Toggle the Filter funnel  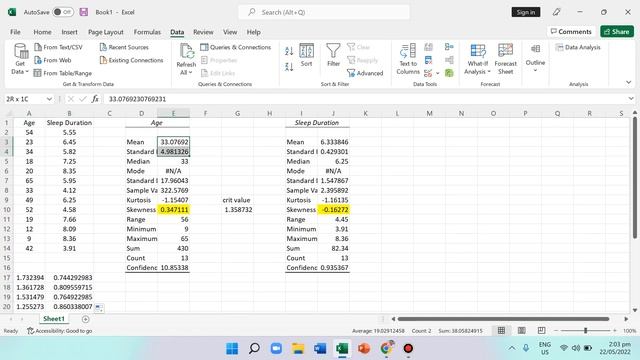click(x=333, y=55)
